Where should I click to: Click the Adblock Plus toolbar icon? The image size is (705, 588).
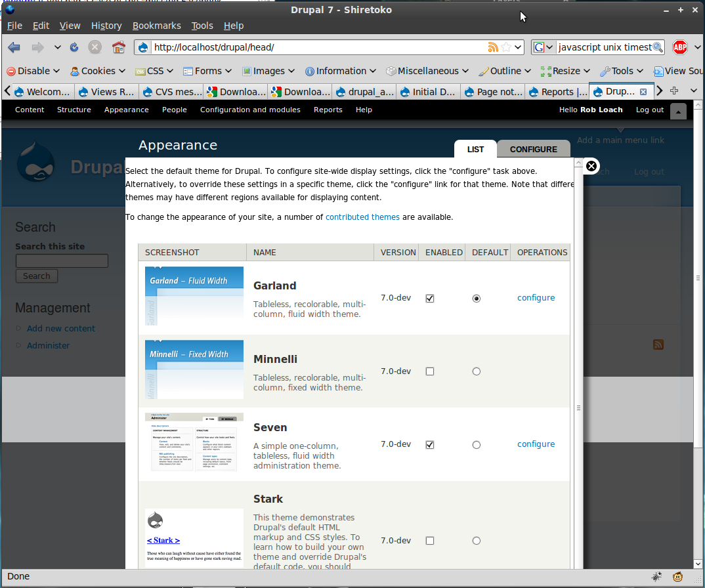coord(680,47)
